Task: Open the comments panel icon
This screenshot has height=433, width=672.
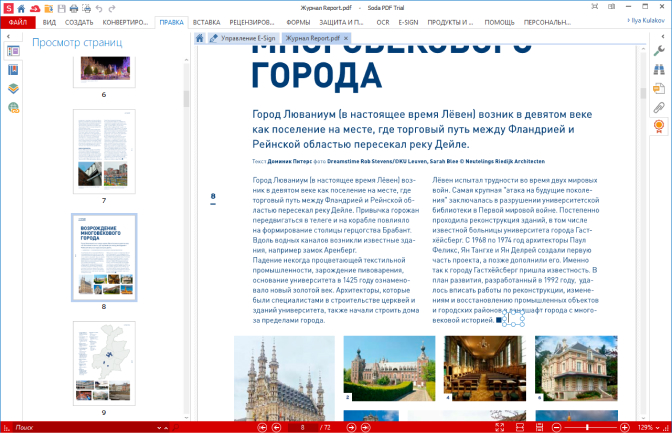Action: pyautogui.click(x=659, y=88)
